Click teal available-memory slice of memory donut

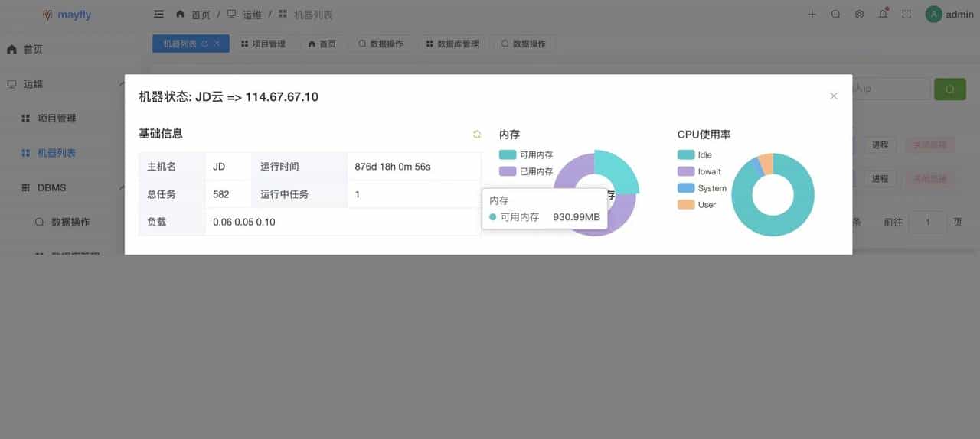619,171
